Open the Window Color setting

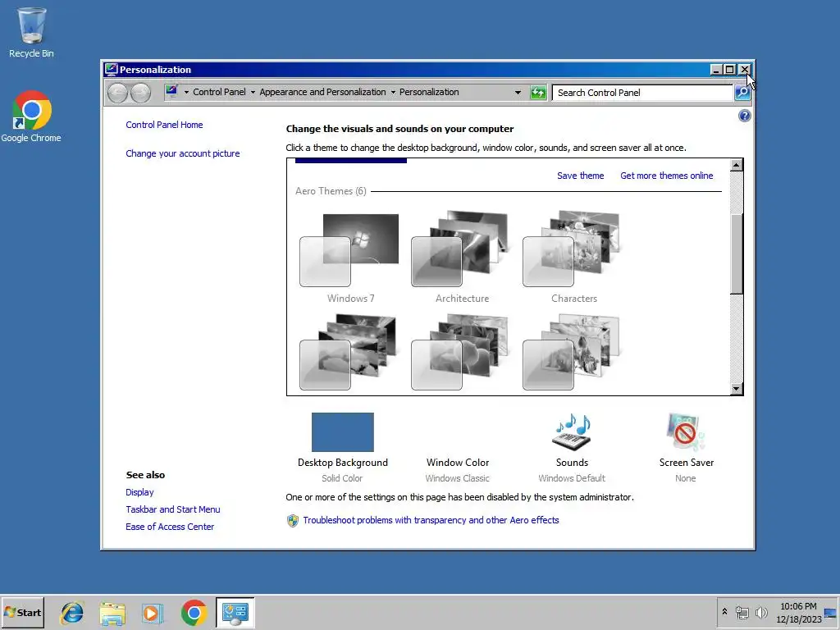click(458, 463)
